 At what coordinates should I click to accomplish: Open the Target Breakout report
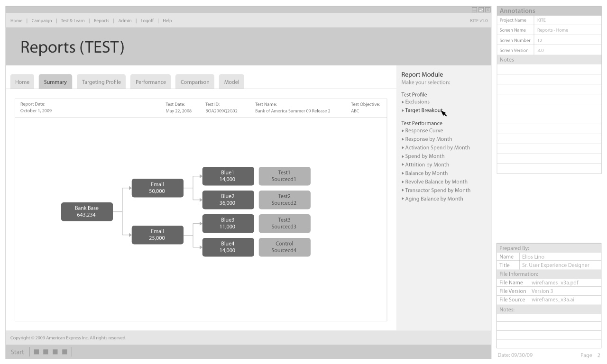coord(423,110)
